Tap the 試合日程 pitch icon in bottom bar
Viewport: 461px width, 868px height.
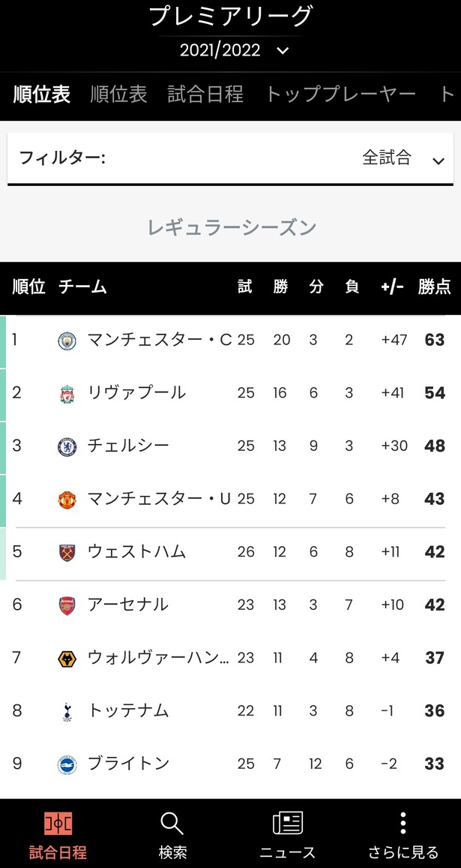(x=58, y=824)
